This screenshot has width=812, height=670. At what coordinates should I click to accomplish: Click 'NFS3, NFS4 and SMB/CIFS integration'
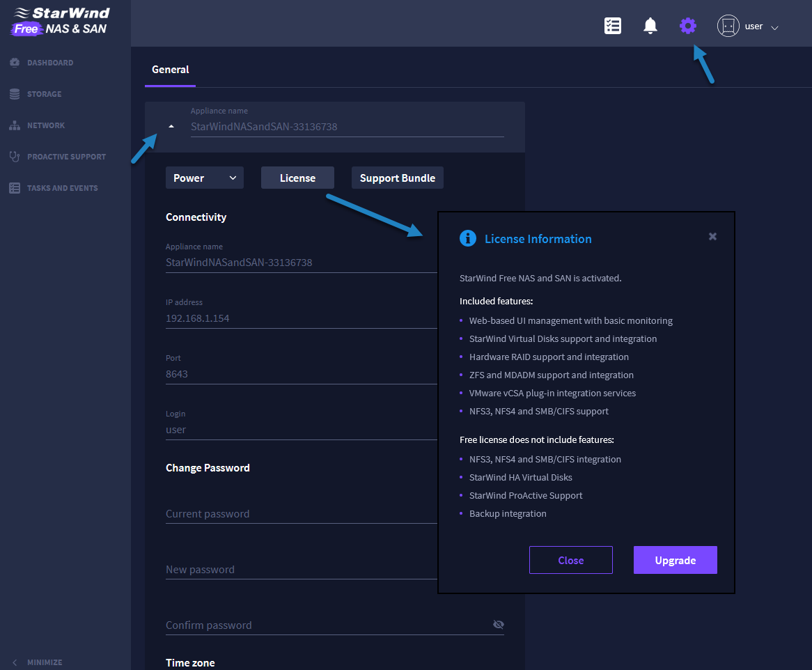[x=545, y=459]
